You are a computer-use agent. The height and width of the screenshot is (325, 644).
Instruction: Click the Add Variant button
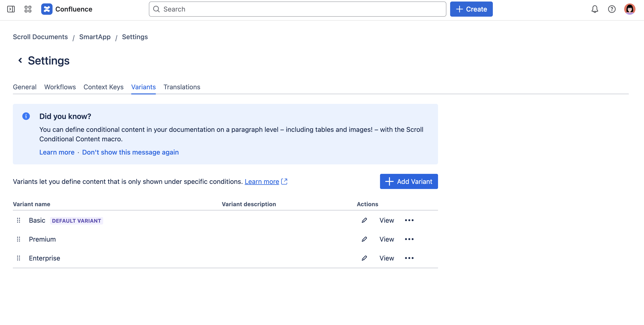(409, 181)
